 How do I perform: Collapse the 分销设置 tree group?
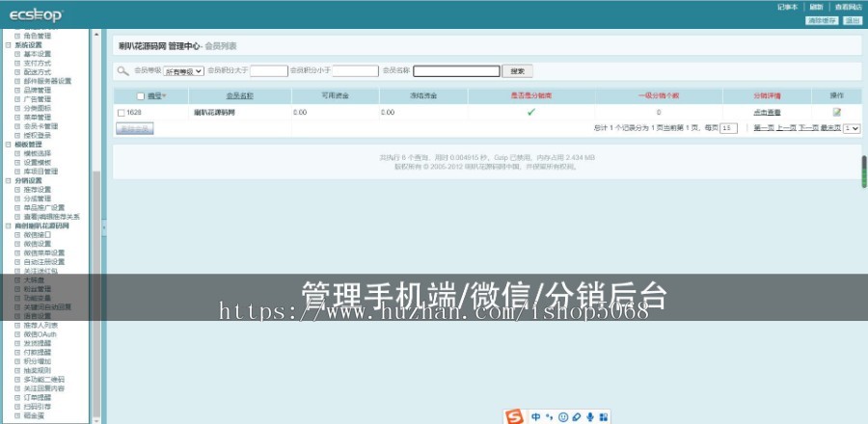point(9,180)
